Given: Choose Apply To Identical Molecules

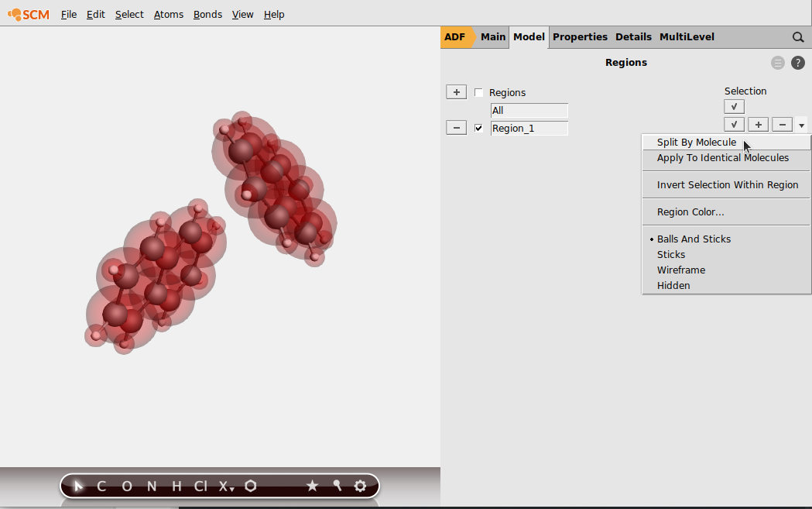Looking at the screenshot, I should 726,158.
